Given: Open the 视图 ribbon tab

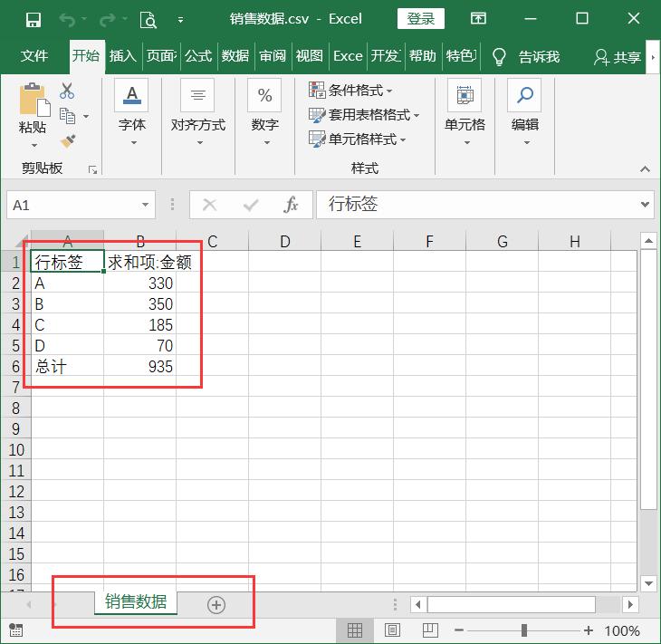Looking at the screenshot, I should click(310, 56).
